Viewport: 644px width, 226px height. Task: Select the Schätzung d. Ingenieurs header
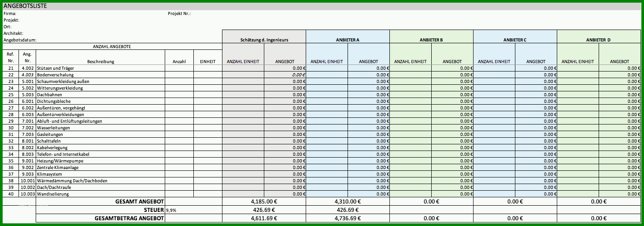click(x=264, y=40)
